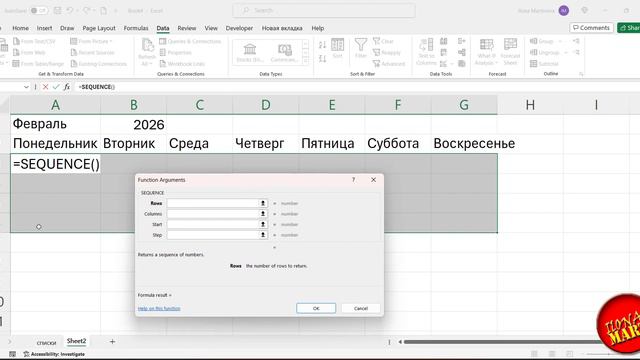
Task: Click OK in Function Arguments dialog
Action: click(x=316, y=308)
